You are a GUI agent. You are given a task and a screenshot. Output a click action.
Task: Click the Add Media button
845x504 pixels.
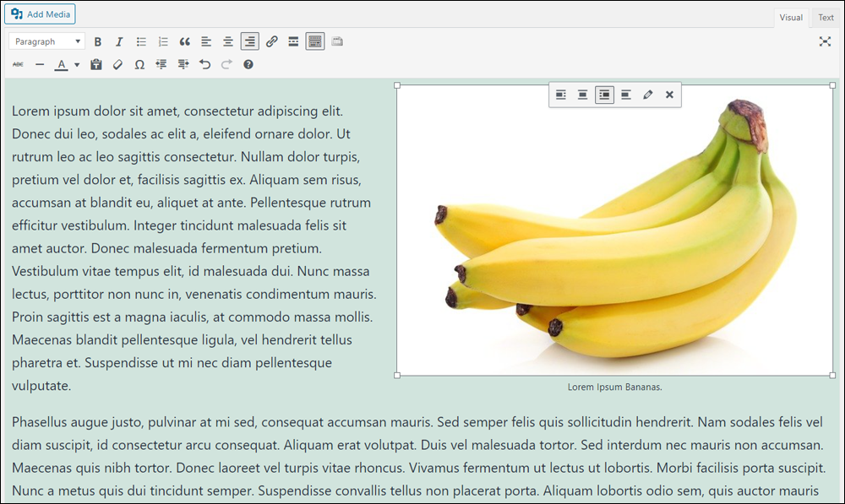(x=40, y=14)
